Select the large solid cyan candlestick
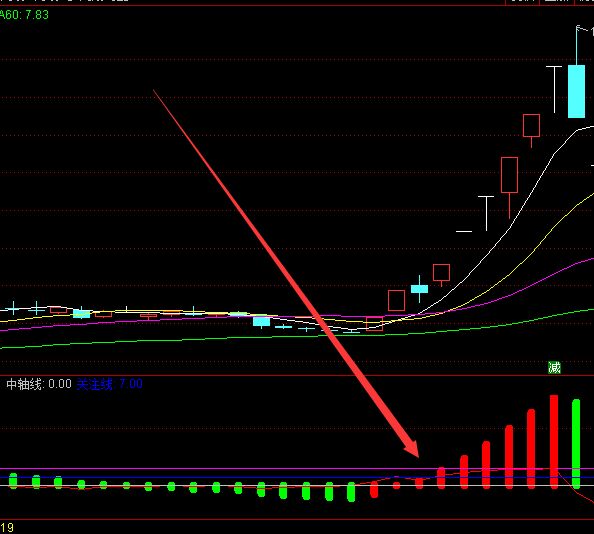This screenshot has width=594, height=534. (576, 91)
